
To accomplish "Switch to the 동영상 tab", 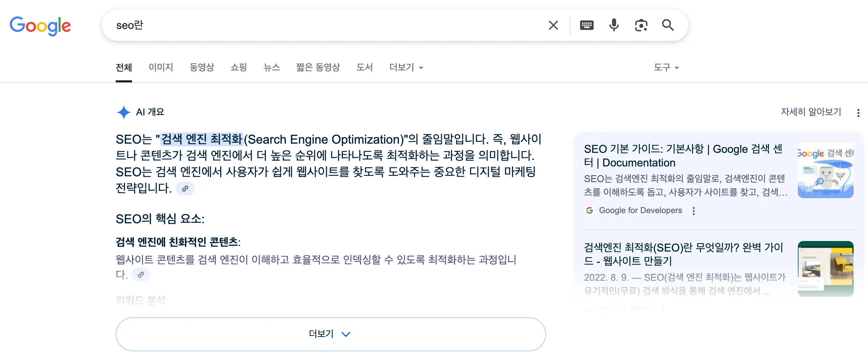I will point(202,67).
